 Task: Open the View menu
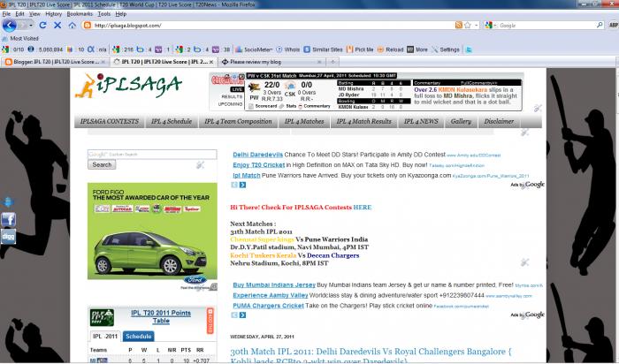coord(34,14)
